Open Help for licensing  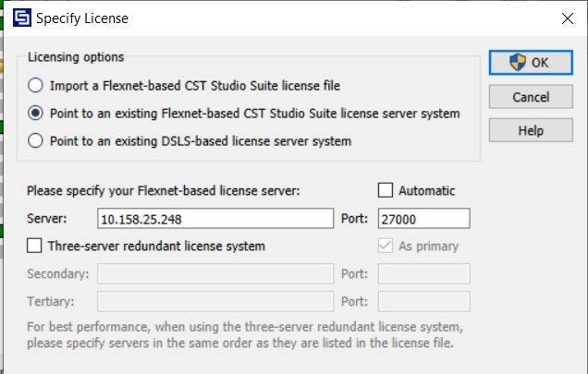531,130
